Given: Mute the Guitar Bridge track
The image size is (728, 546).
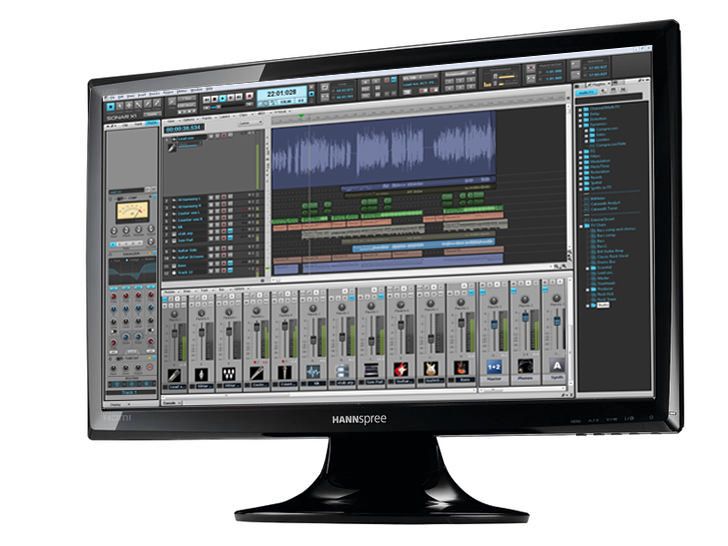Looking at the screenshot, I should 211,256.
